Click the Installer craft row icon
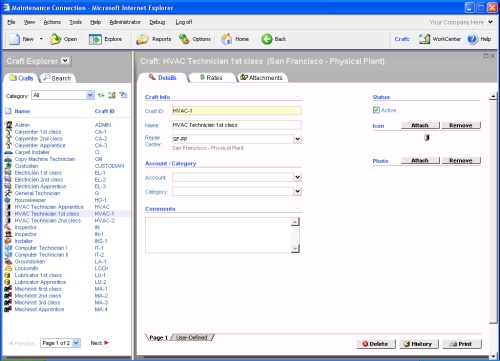 coord(8,241)
